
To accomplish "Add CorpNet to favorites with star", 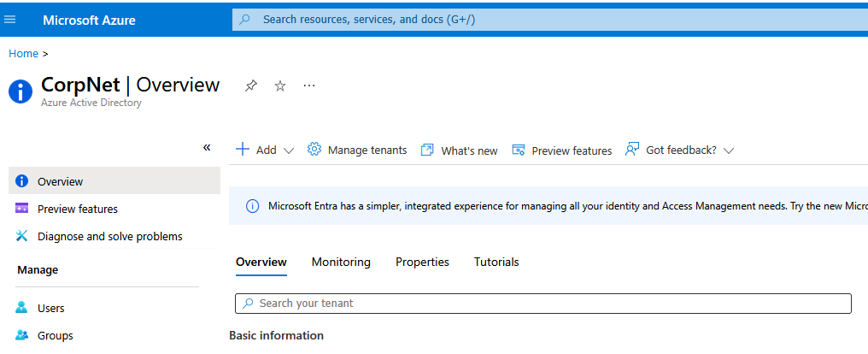I will (280, 86).
